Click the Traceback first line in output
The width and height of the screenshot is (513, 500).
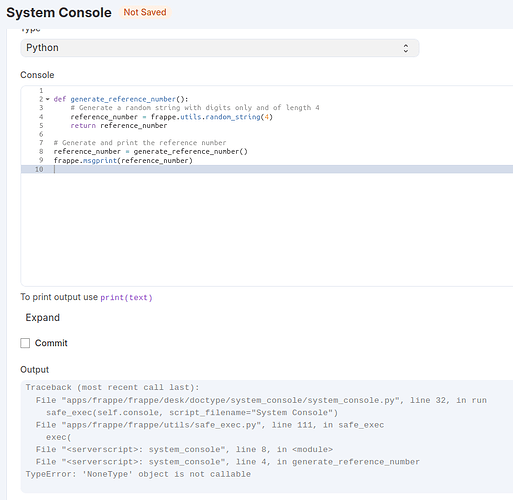112,387
